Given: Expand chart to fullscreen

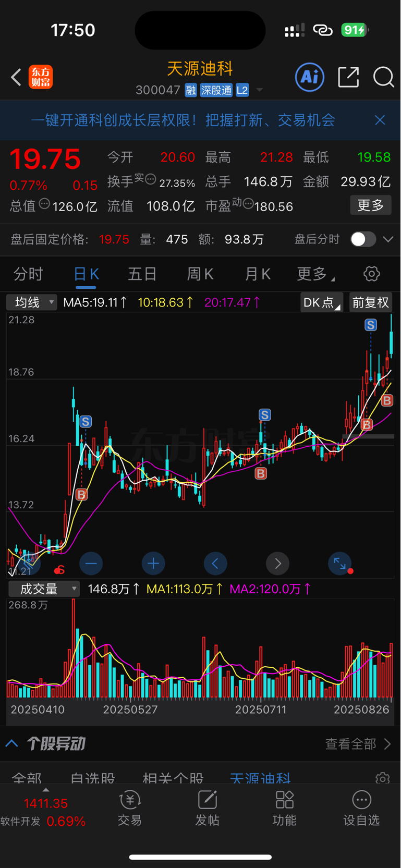Looking at the screenshot, I should pyautogui.click(x=339, y=564).
